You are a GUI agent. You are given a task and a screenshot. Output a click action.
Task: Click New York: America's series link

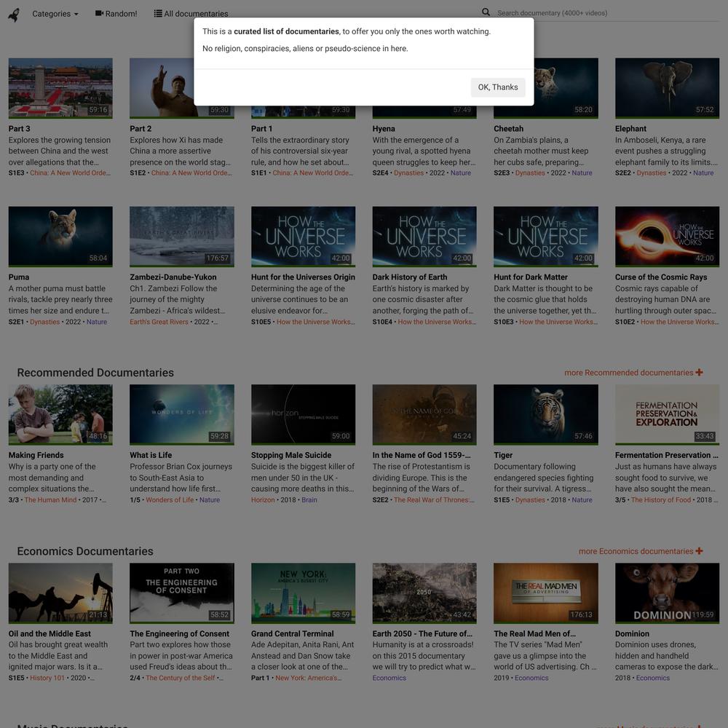point(308,678)
